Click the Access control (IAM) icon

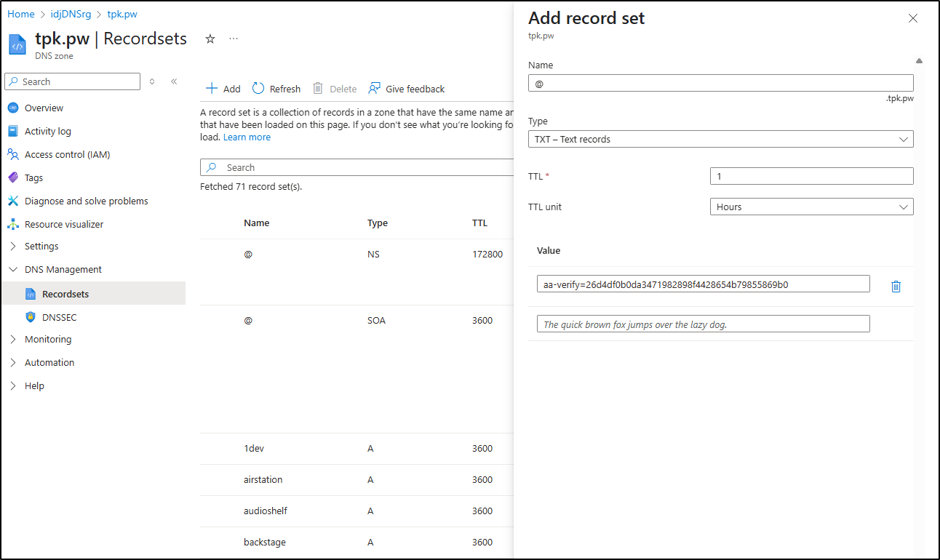point(13,154)
